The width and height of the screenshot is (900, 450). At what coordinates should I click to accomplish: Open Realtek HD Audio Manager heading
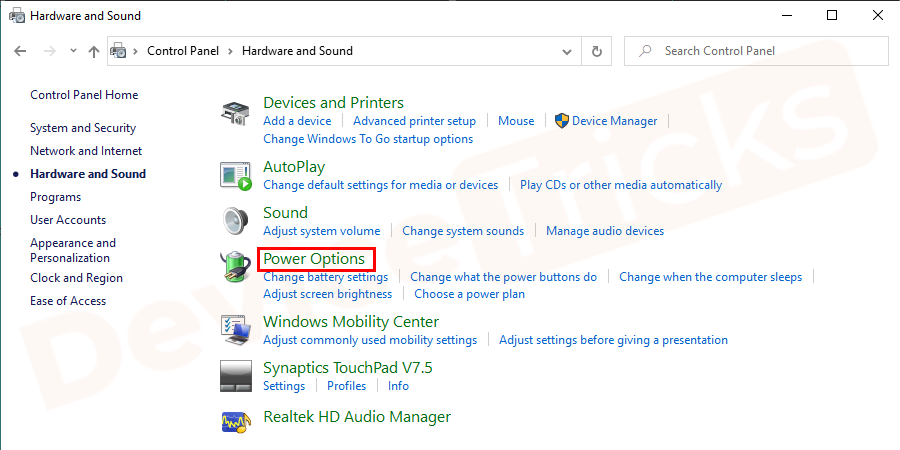(x=357, y=416)
